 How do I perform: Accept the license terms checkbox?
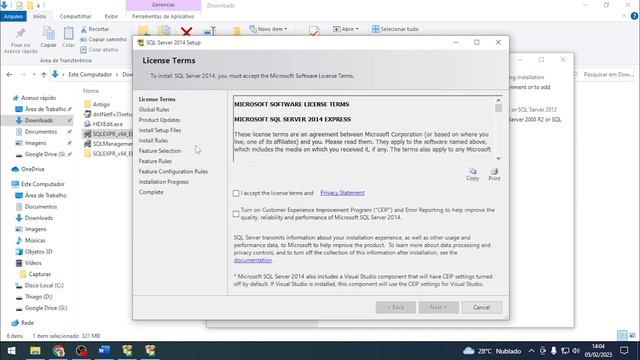point(236,193)
